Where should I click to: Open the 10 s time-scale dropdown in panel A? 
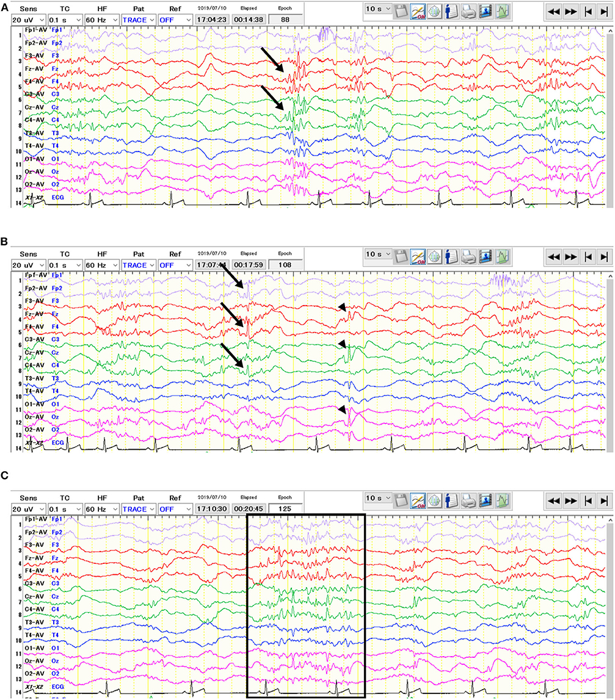[x=378, y=9]
